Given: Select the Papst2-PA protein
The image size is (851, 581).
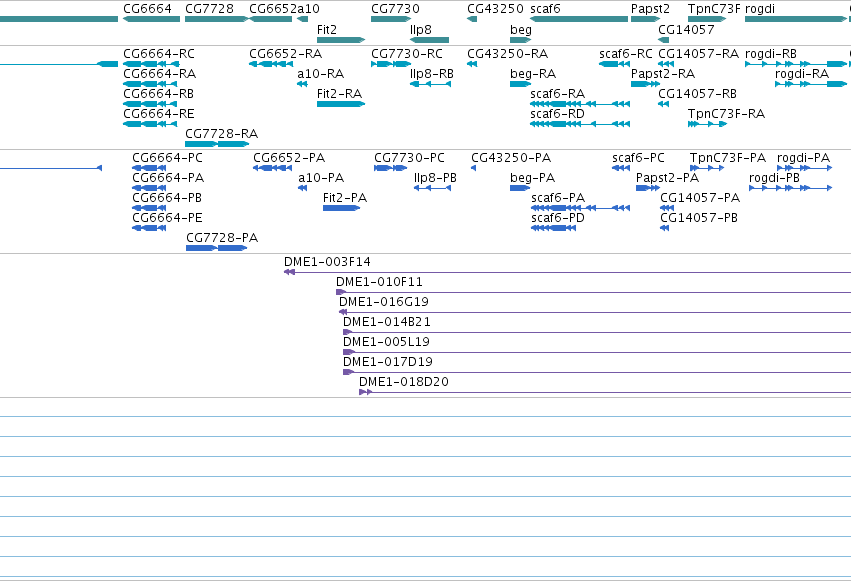Looking at the screenshot, I should 648,188.
